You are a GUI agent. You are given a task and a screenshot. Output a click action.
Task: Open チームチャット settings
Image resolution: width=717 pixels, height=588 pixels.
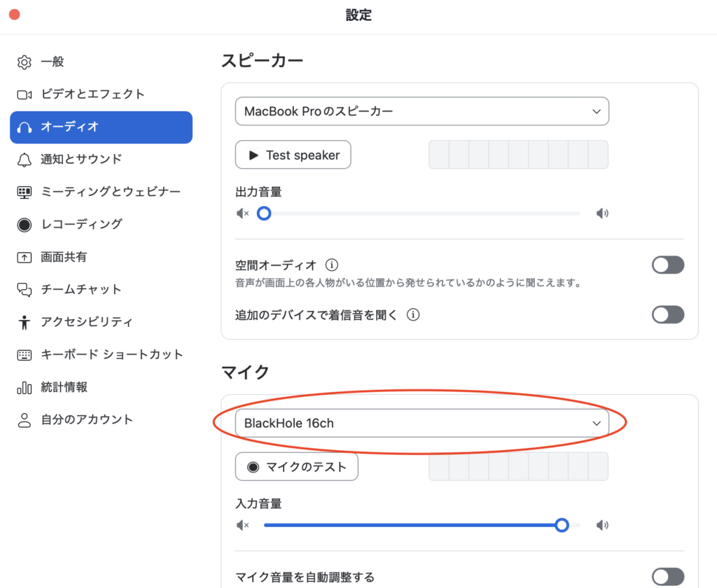(x=101, y=290)
